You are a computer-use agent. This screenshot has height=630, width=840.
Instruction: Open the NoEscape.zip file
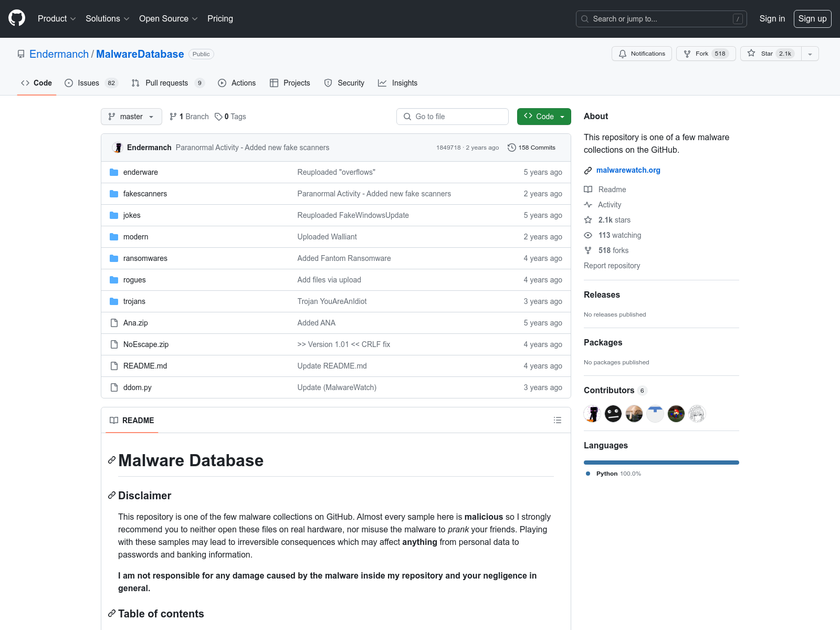tap(146, 344)
